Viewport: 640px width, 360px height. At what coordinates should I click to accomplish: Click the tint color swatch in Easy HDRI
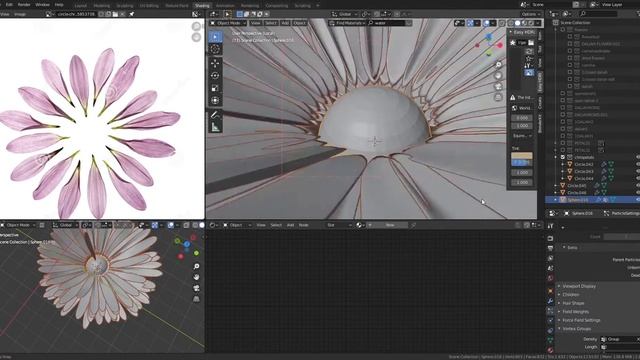[522, 156]
